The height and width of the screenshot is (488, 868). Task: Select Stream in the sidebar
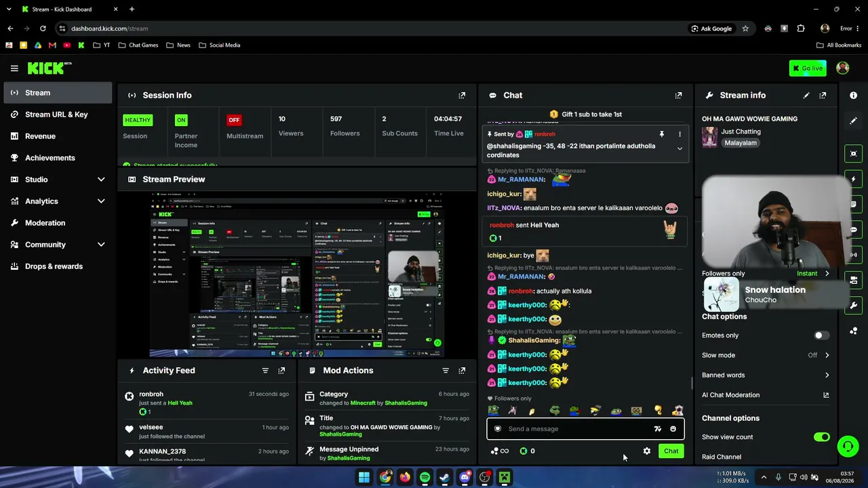point(58,93)
